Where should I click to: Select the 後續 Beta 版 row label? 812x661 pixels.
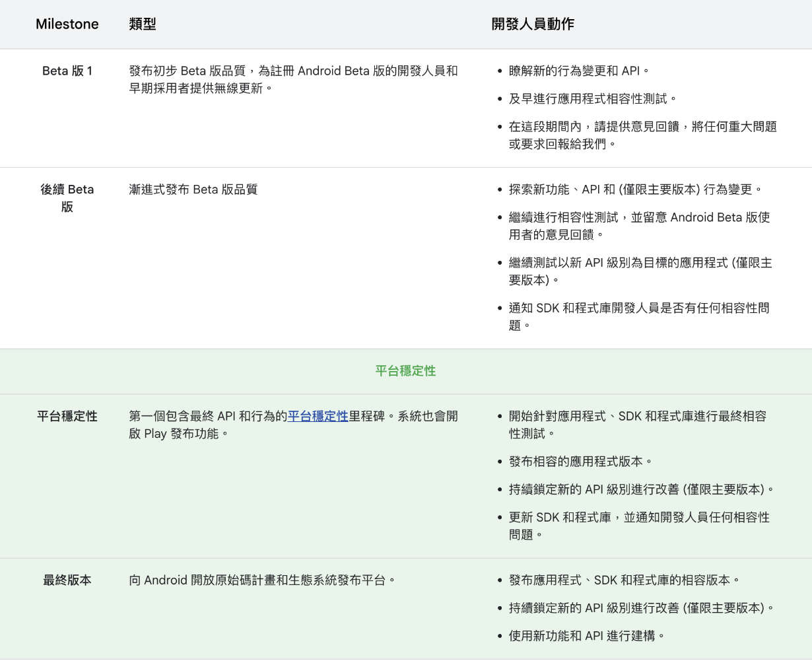67,198
